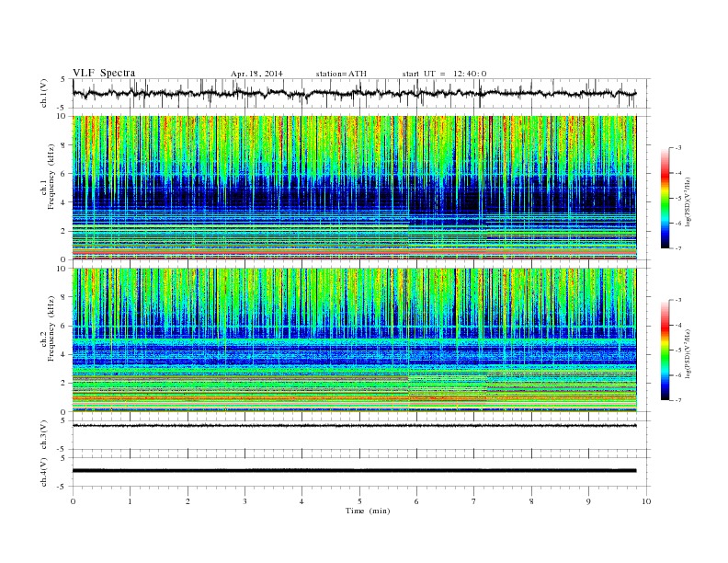Click ch.1 frequency axis "6" tick label
728x563 pixels.
[63, 174]
